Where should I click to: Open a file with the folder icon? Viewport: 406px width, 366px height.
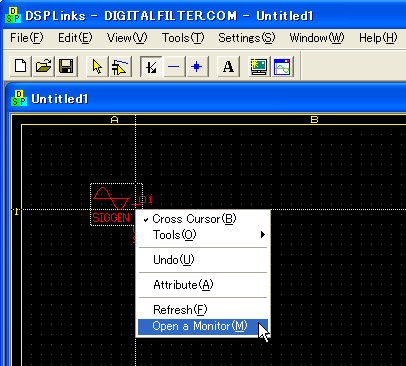[x=44, y=66]
